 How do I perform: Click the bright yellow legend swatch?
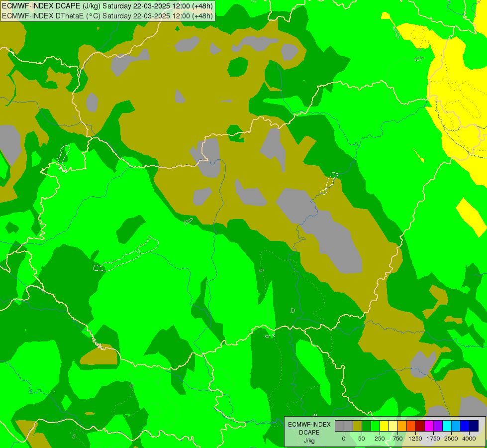pos(384,426)
